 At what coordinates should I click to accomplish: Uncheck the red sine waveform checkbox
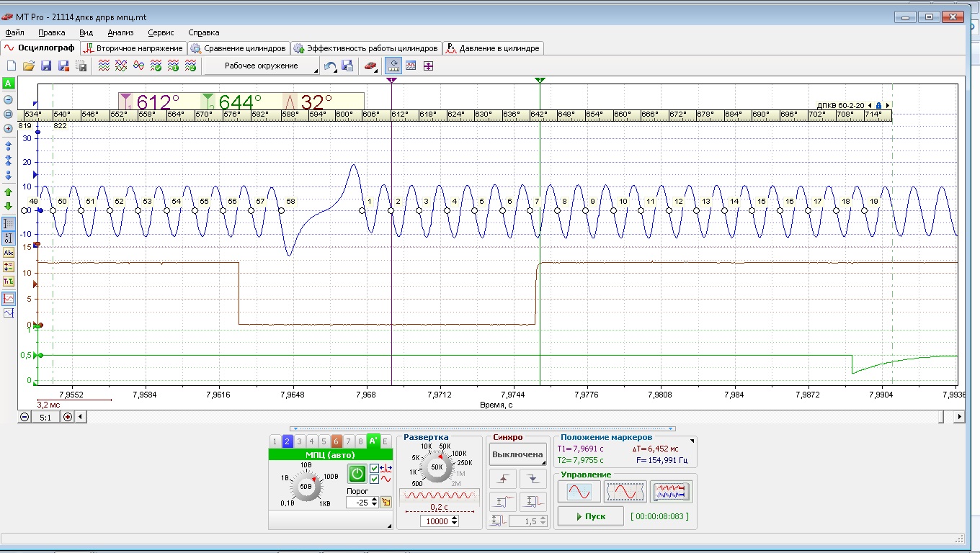tap(374, 479)
